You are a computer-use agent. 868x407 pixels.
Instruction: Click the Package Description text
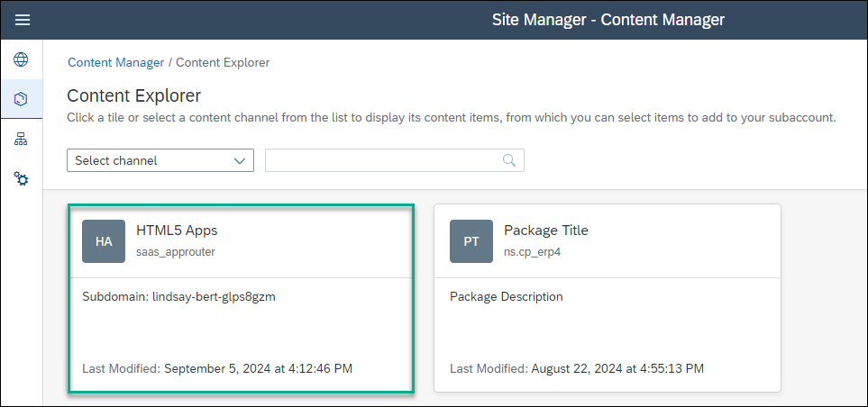coord(506,297)
